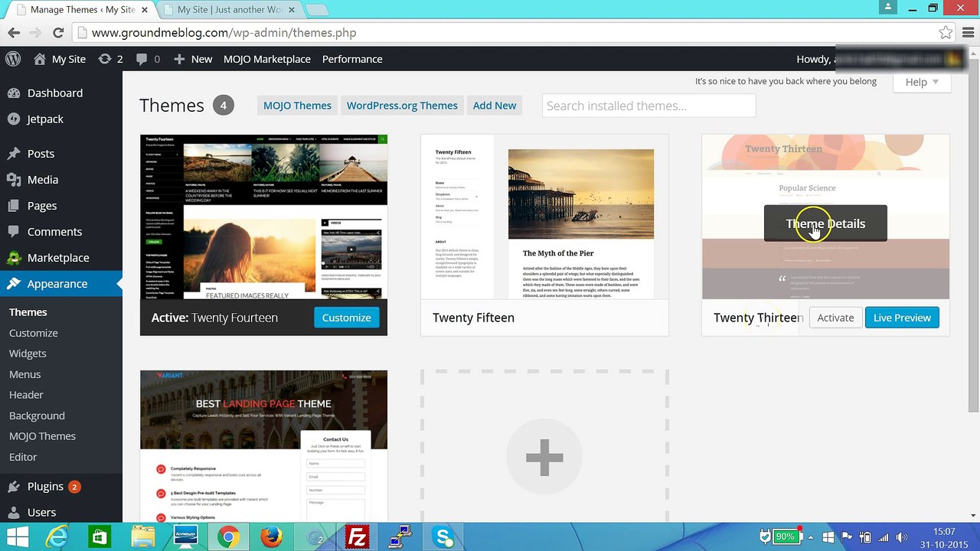This screenshot has width=980, height=551.
Task: Open the Skype taskbar icon
Action: (x=443, y=537)
